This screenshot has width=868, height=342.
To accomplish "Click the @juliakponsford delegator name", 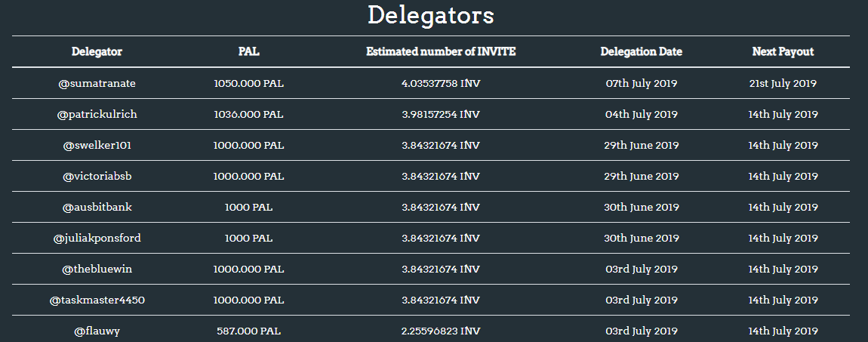I will 97,239.
